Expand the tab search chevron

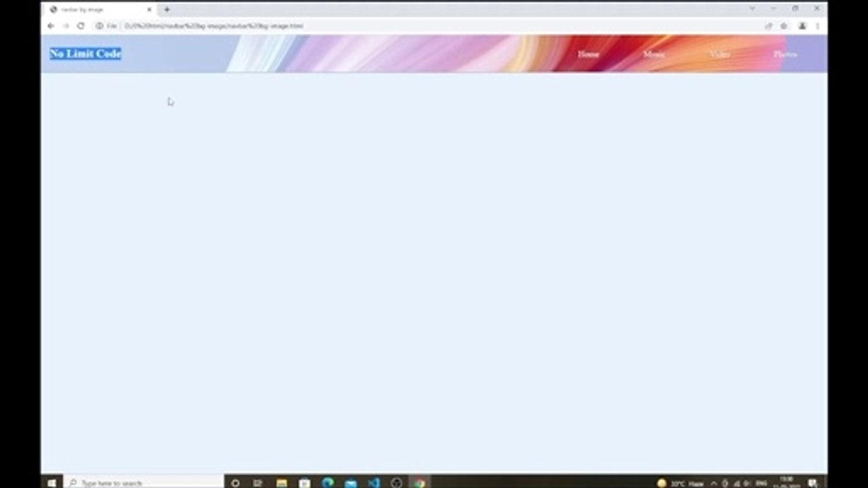752,9
